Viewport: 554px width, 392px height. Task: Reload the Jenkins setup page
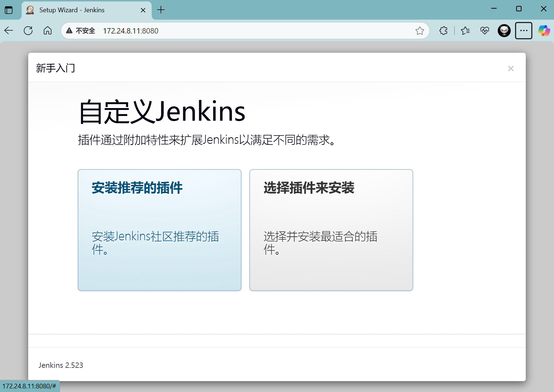tap(28, 31)
